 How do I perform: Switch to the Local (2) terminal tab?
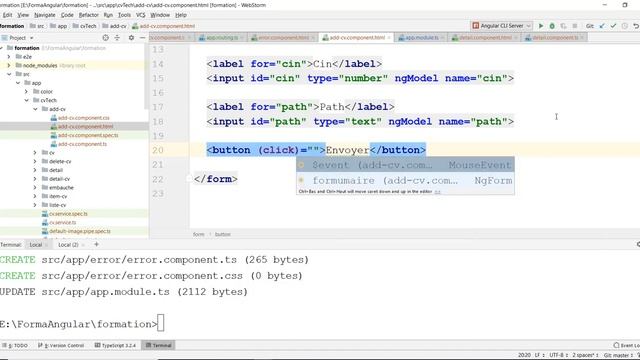click(68, 245)
